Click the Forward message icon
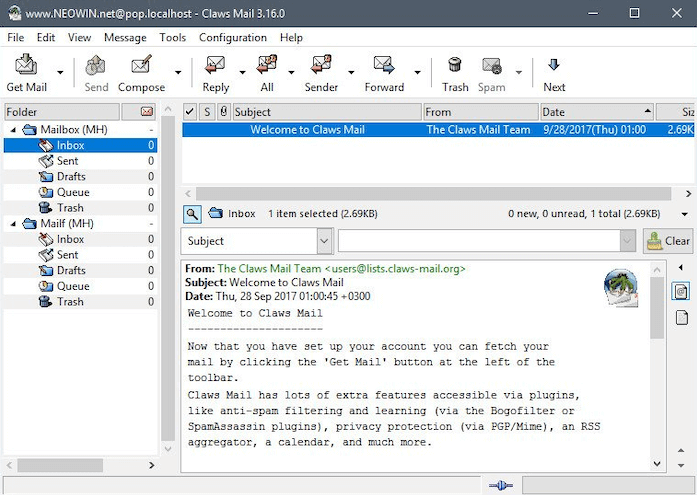Image resolution: width=697 pixels, height=495 pixels. 384,66
